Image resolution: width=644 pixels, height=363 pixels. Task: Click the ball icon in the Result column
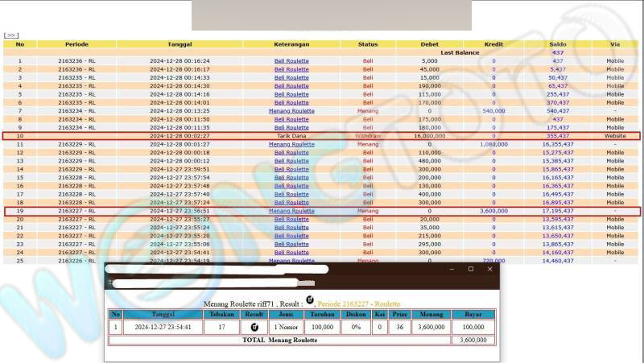(254, 328)
